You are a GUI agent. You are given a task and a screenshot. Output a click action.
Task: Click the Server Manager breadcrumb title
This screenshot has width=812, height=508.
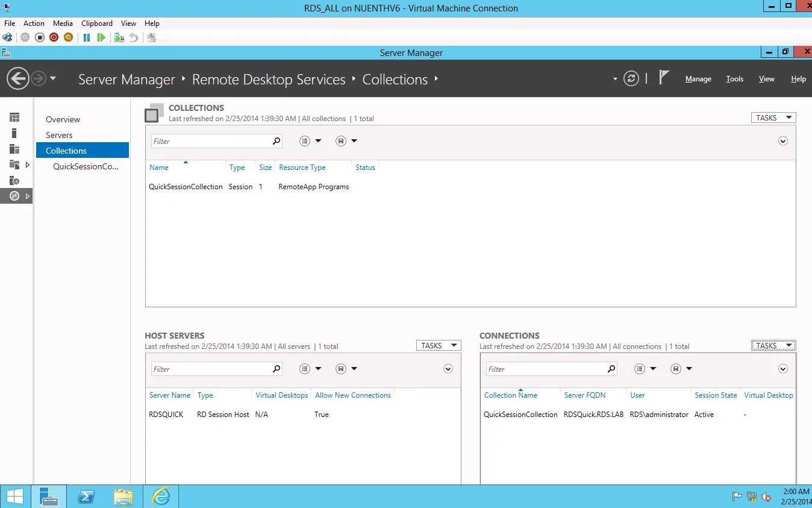[x=126, y=80]
